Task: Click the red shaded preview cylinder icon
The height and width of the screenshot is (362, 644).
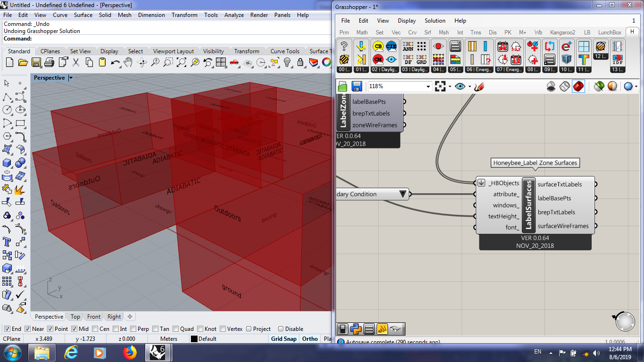Action: pyautogui.click(x=578, y=86)
